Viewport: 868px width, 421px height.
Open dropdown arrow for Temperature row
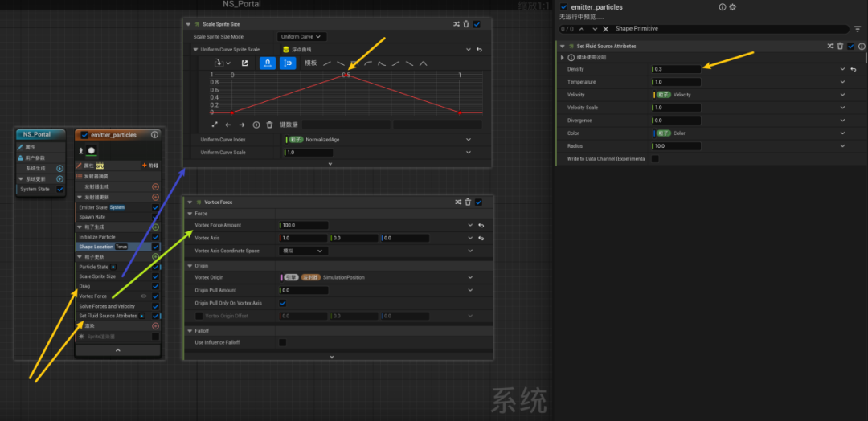pyautogui.click(x=842, y=82)
